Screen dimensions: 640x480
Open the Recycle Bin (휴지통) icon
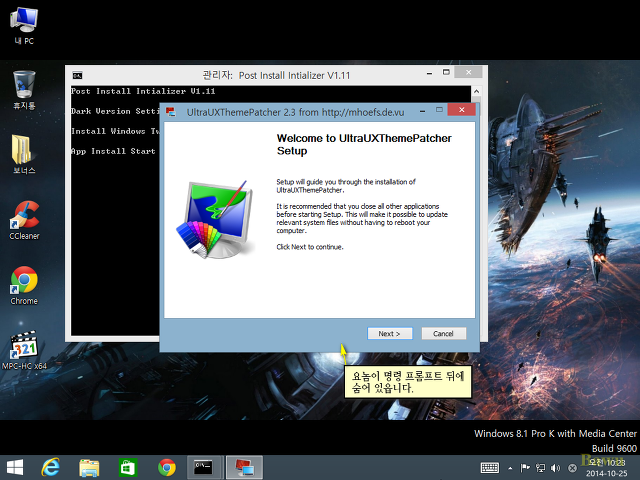click(24, 90)
